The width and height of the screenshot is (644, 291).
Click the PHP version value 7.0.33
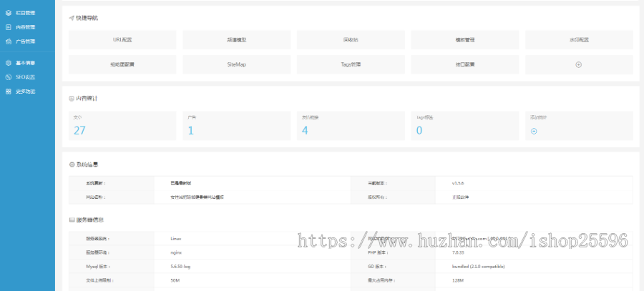click(x=458, y=253)
